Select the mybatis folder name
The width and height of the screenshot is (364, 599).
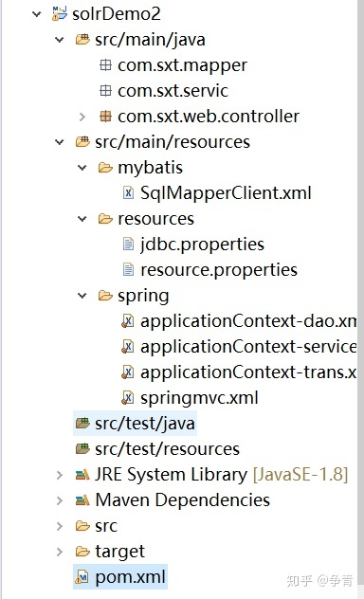(151, 169)
